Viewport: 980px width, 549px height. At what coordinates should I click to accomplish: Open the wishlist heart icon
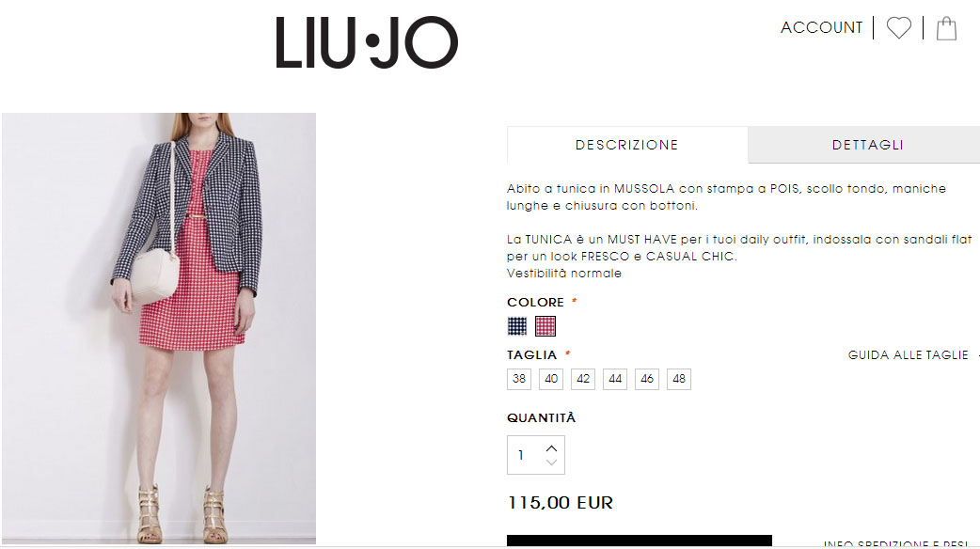click(899, 28)
